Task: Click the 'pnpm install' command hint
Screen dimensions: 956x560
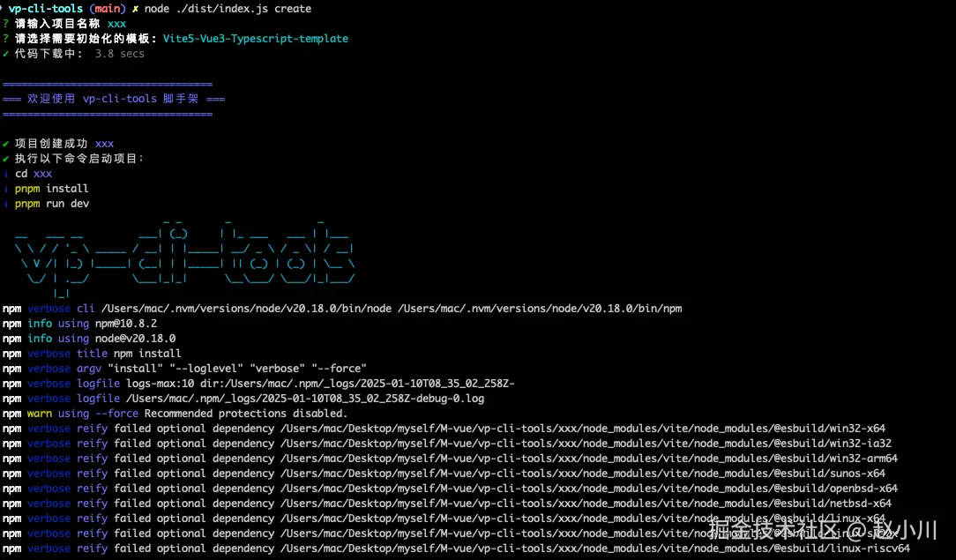Action: (52, 189)
